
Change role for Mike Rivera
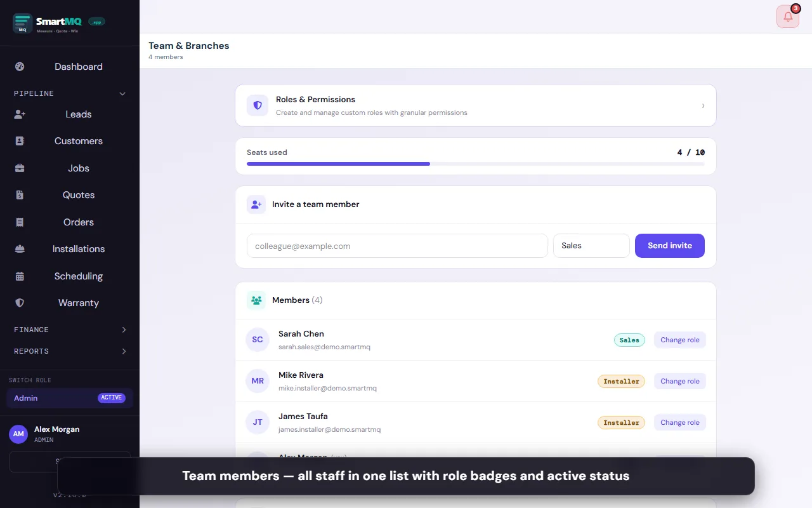click(x=680, y=381)
